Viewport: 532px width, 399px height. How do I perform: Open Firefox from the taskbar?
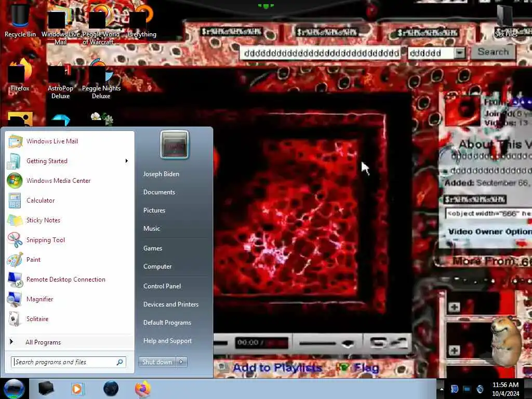pos(143,389)
